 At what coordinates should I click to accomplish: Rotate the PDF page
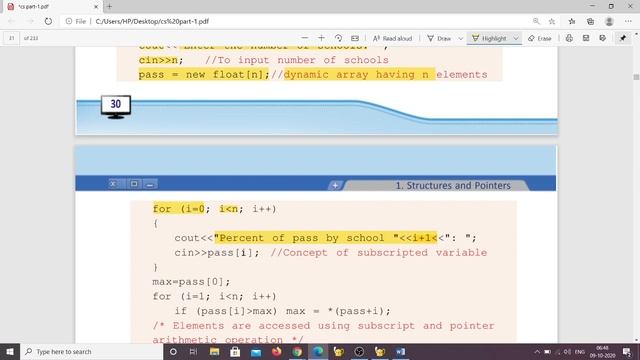[338, 38]
